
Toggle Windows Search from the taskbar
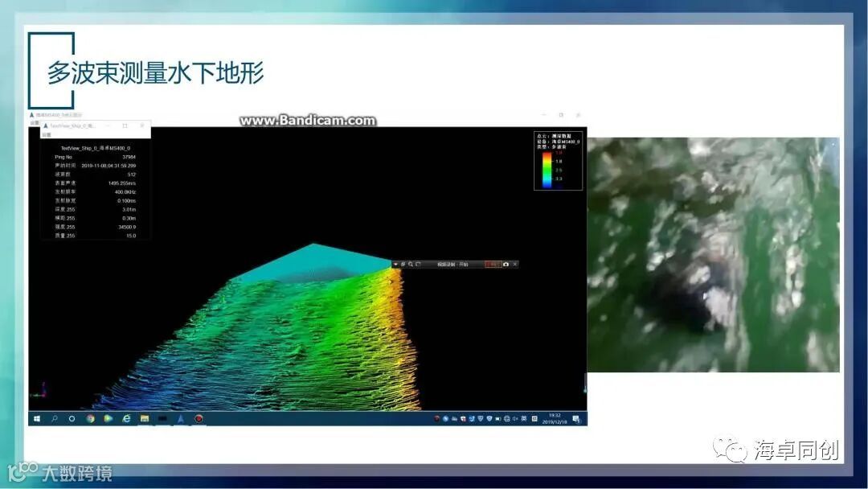(54, 418)
